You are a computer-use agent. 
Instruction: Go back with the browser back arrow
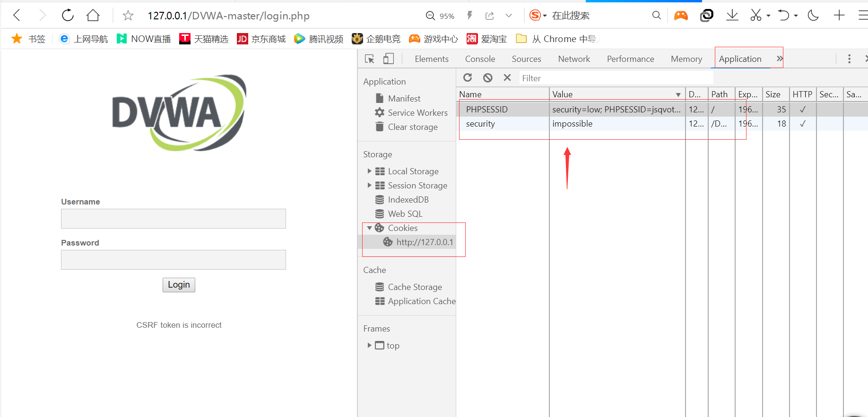click(x=17, y=16)
